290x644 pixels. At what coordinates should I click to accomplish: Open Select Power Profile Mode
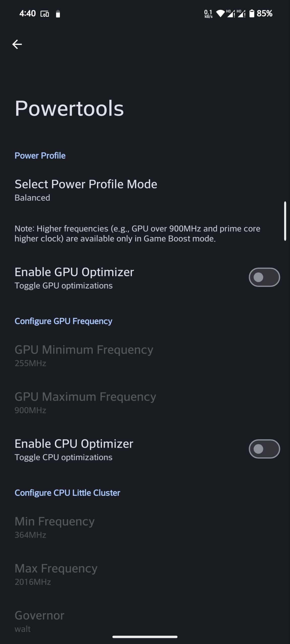pos(145,190)
